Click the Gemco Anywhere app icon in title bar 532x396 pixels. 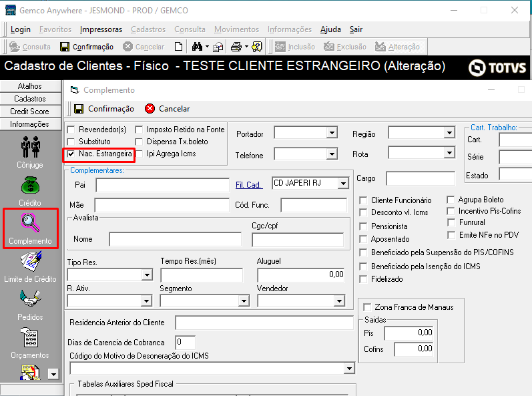tap(11, 10)
